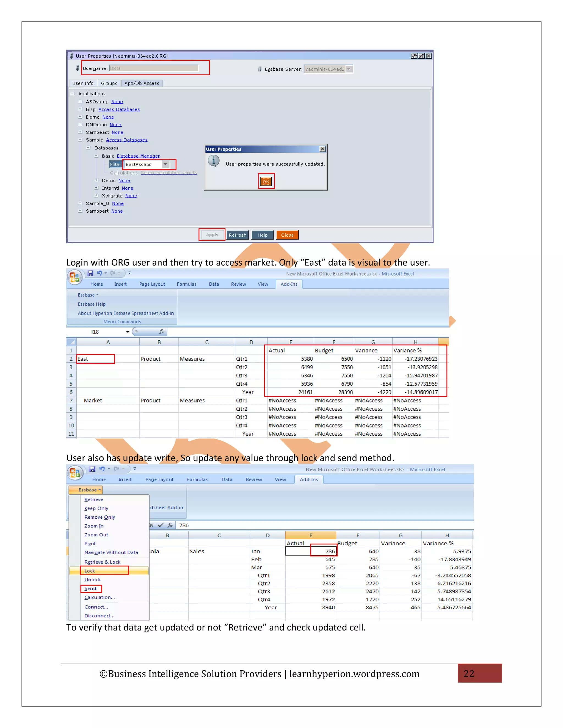Open the EastAssecc filter dropdown
Image resolution: width=563 pixels, height=728 pixels.
166,164
